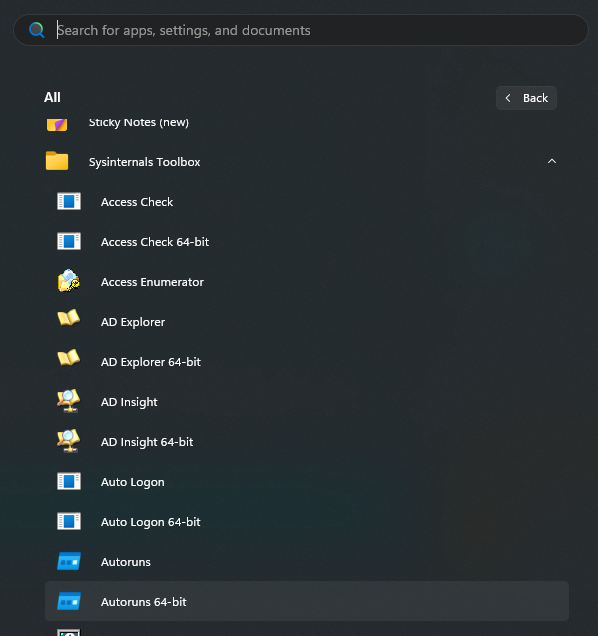Select the "Sticky Notes (new)" label
The image size is (598, 636).
[139, 122]
